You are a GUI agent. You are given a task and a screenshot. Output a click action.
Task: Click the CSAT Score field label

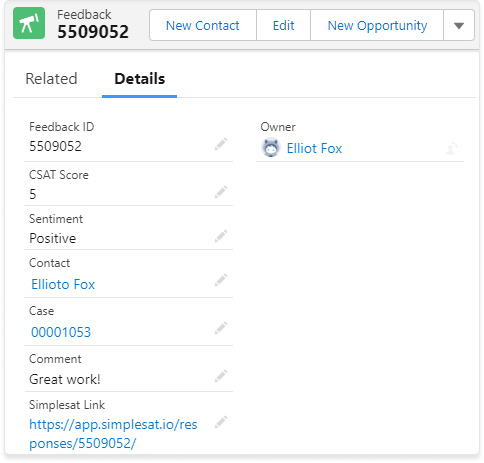click(59, 175)
